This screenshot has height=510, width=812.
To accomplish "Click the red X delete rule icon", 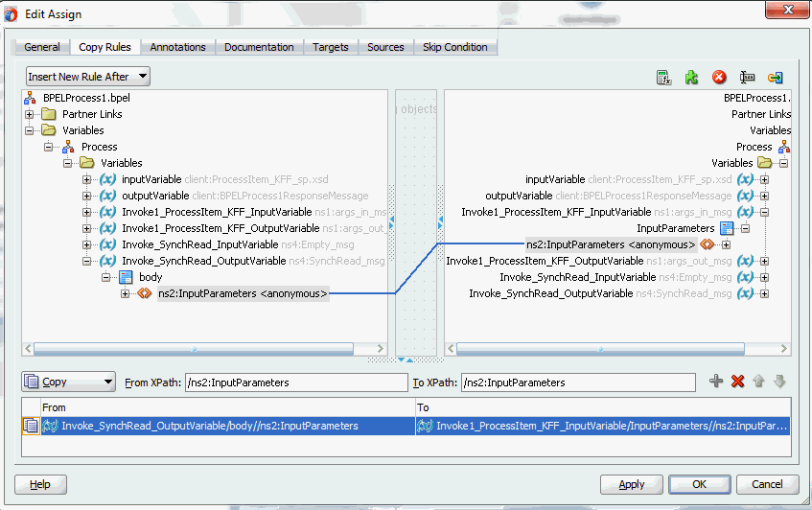I will click(x=737, y=382).
